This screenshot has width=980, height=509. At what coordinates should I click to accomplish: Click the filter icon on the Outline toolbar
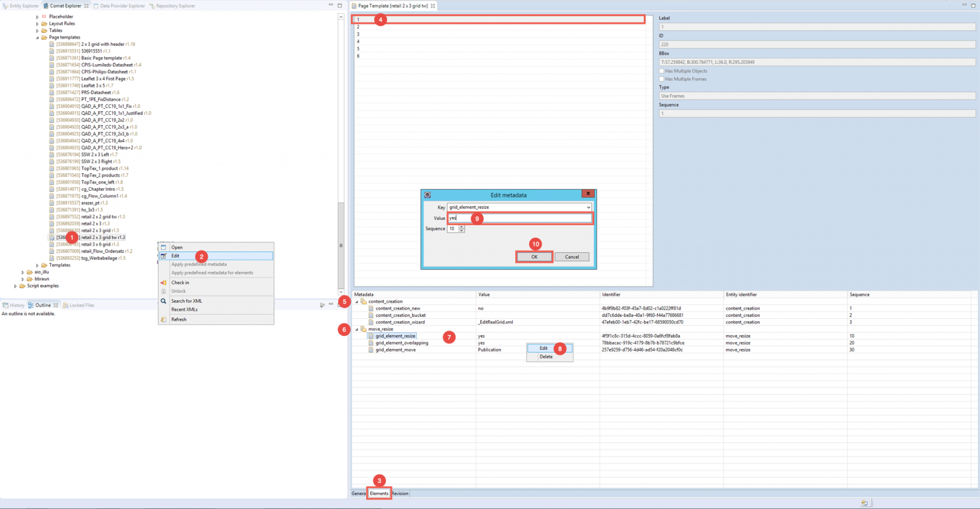322,305
